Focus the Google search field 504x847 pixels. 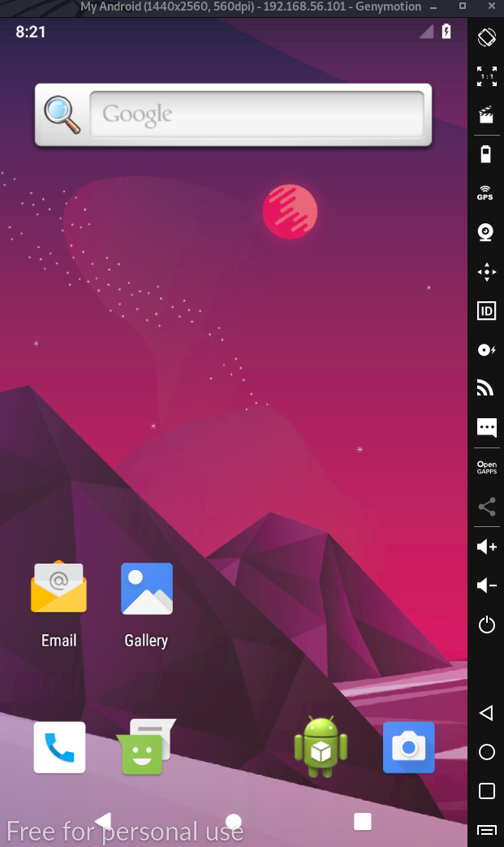pyautogui.click(x=256, y=115)
